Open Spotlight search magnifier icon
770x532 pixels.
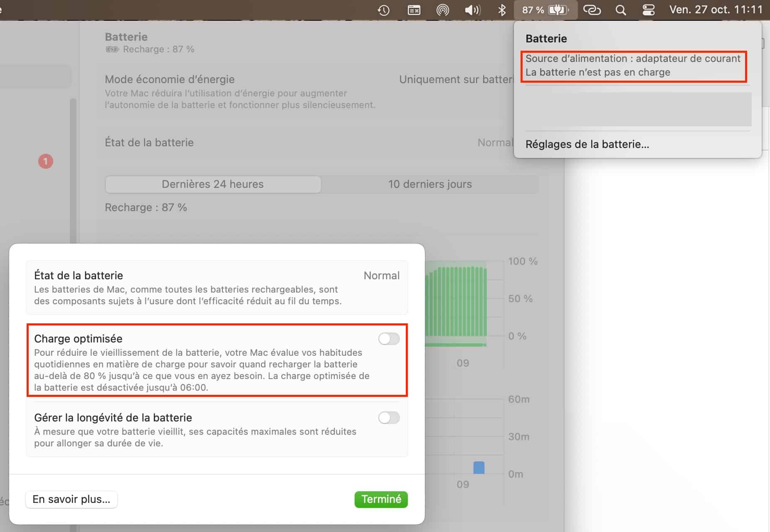click(621, 10)
